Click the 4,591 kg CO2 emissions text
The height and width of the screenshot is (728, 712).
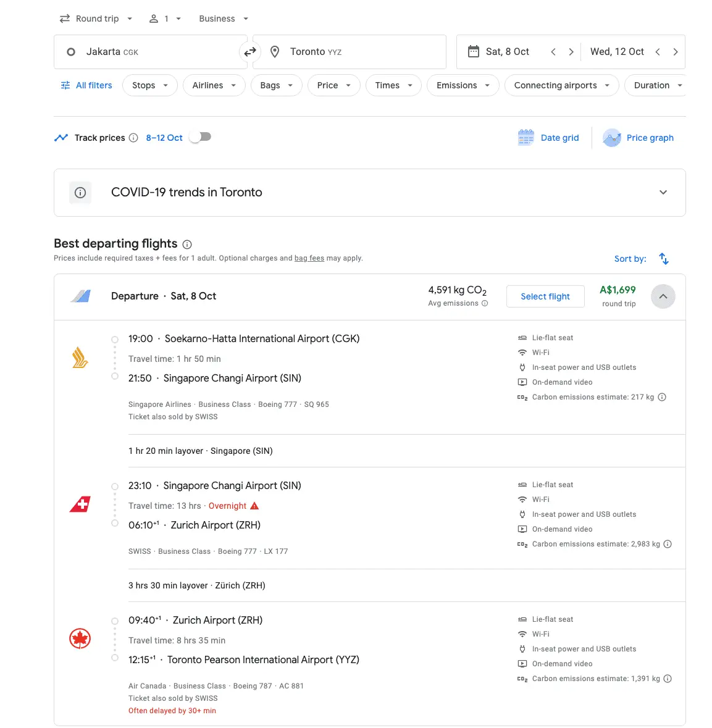coord(458,291)
